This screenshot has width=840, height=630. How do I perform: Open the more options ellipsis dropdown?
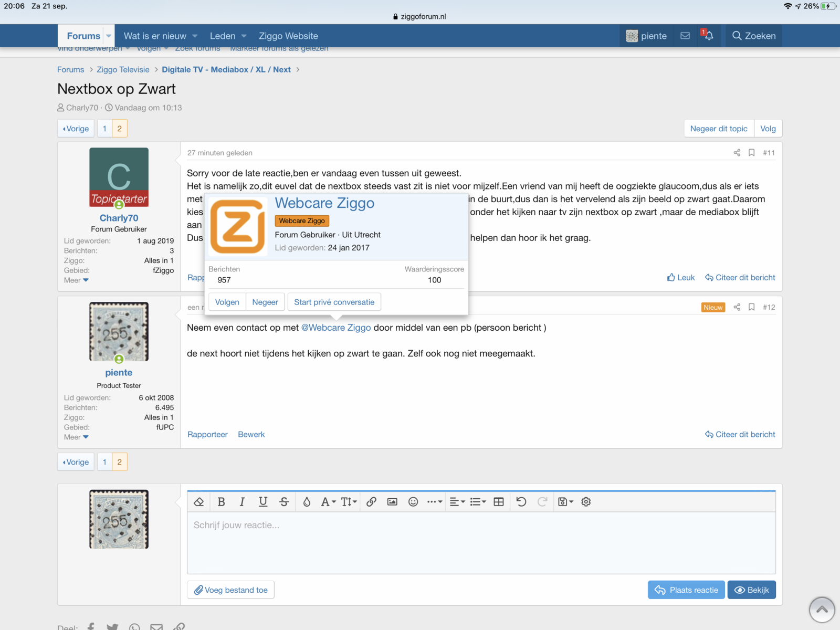pos(435,502)
